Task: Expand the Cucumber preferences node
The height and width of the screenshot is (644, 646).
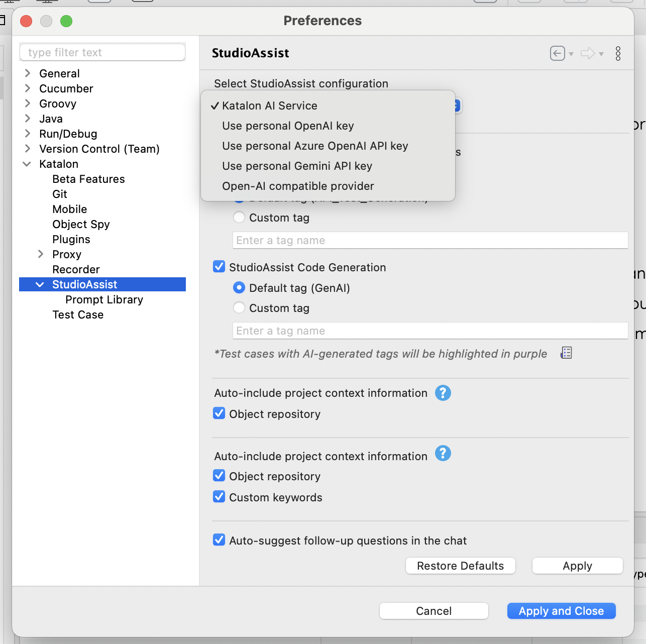Action: pos(28,88)
